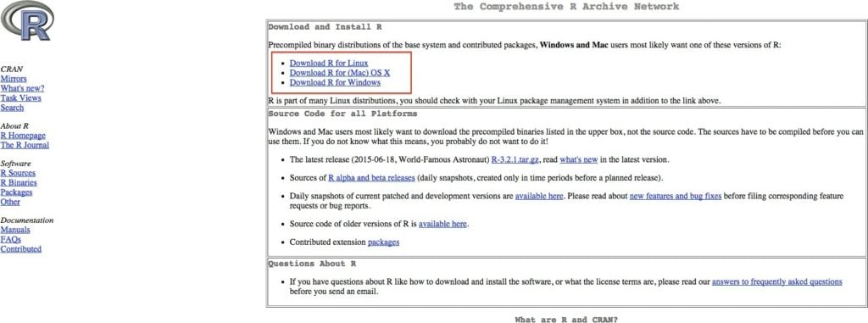Click Download R for Windows
Image resolution: width=868 pixels, height=323 pixels.
tap(335, 82)
